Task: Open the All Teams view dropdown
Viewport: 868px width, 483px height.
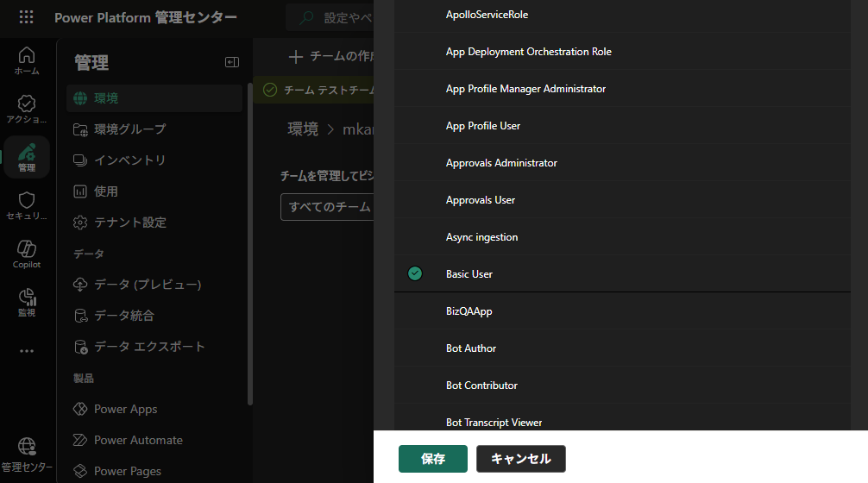Action: pos(328,207)
